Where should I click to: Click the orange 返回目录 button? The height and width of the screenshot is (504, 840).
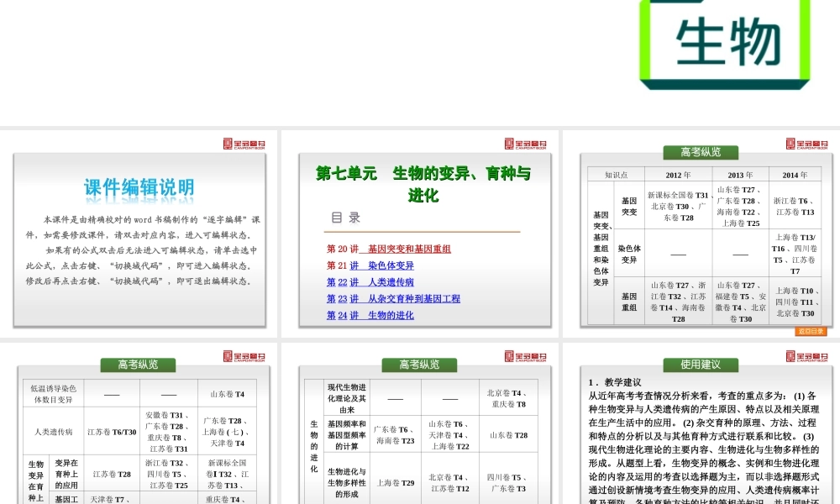coord(811,331)
